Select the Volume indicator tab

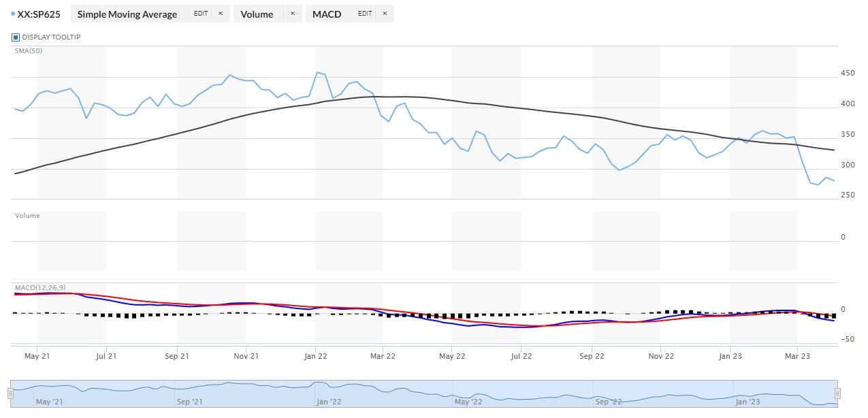point(257,14)
